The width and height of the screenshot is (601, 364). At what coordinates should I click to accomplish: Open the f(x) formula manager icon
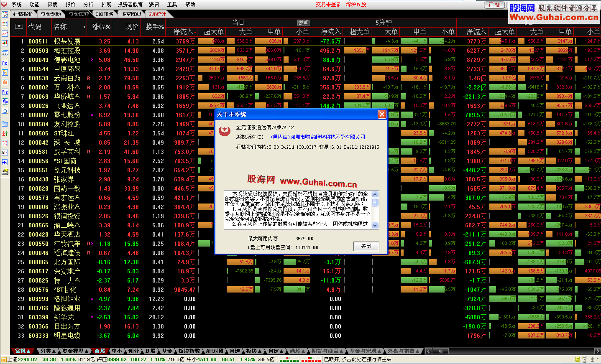(5, 101)
